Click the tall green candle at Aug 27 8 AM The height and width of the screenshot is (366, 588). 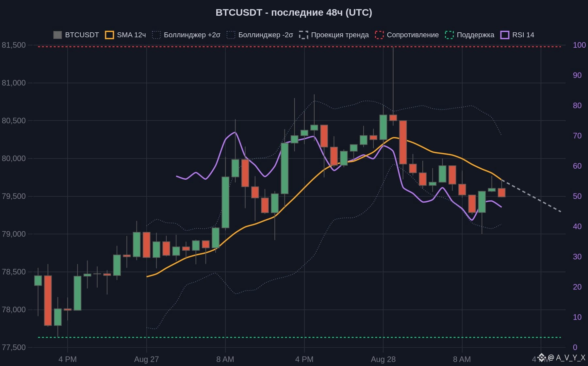click(x=225, y=202)
